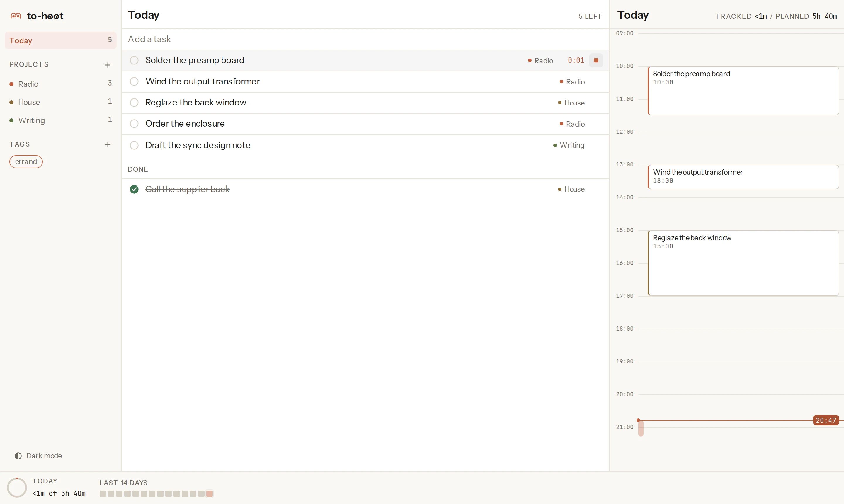This screenshot has height=504, width=844.
Task: Click the Radio label on Order enclosure row
Action: pos(572,124)
